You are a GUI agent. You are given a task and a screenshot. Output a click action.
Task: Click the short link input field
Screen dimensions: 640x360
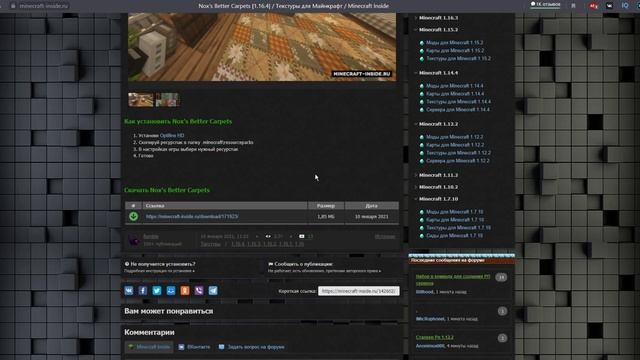(x=359, y=291)
